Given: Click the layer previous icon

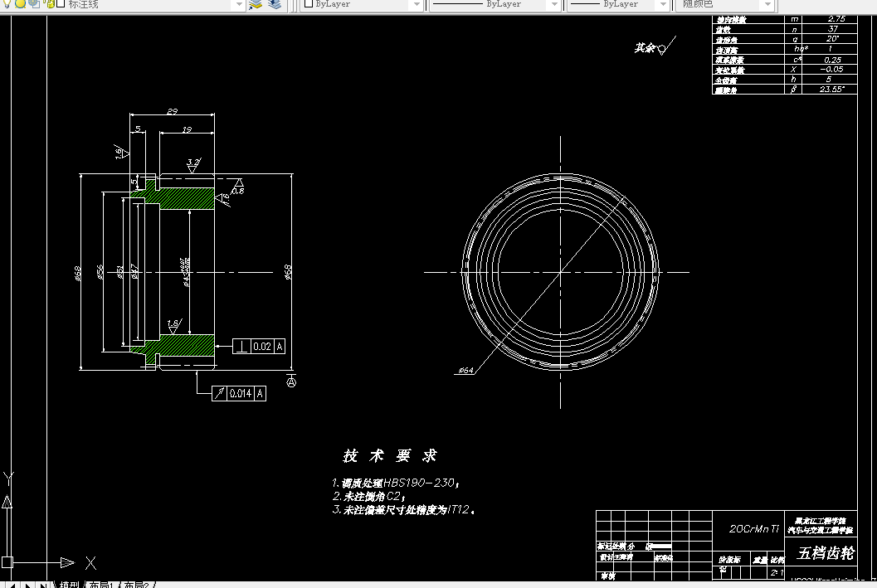Looking at the screenshot, I should click(x=275, y=4).
